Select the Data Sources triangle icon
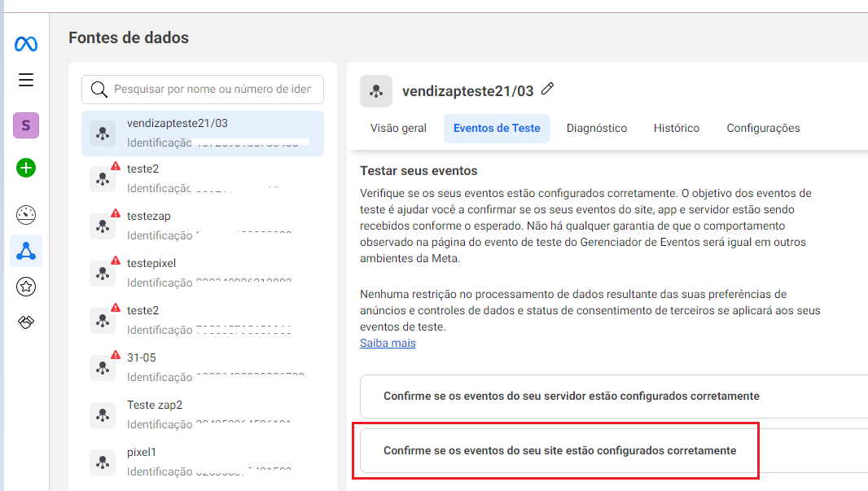 pos(26,251)
